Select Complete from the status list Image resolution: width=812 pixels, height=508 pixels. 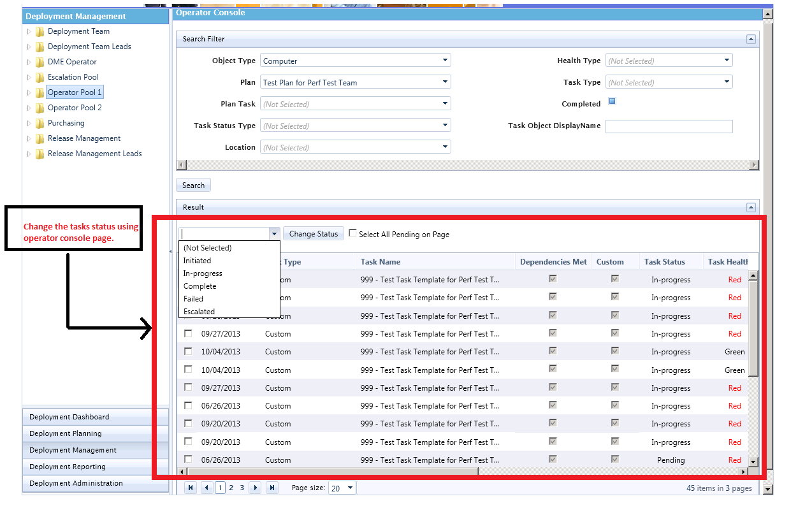[x=199, y=286]
